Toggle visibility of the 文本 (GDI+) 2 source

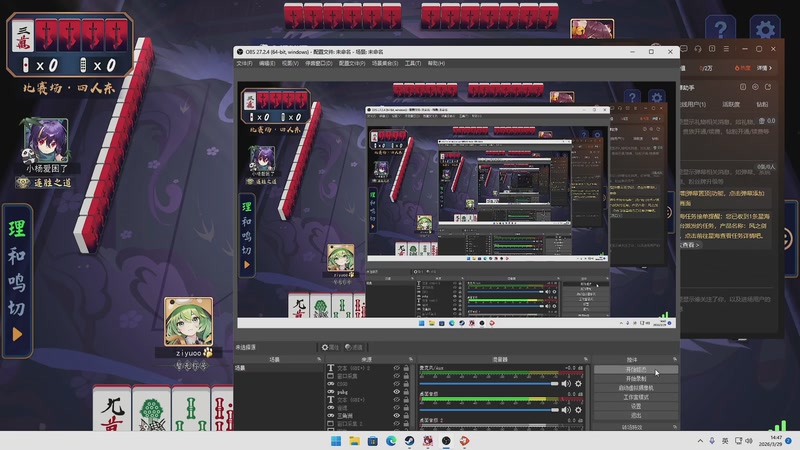pyautogui.click(x=396, y=368)
